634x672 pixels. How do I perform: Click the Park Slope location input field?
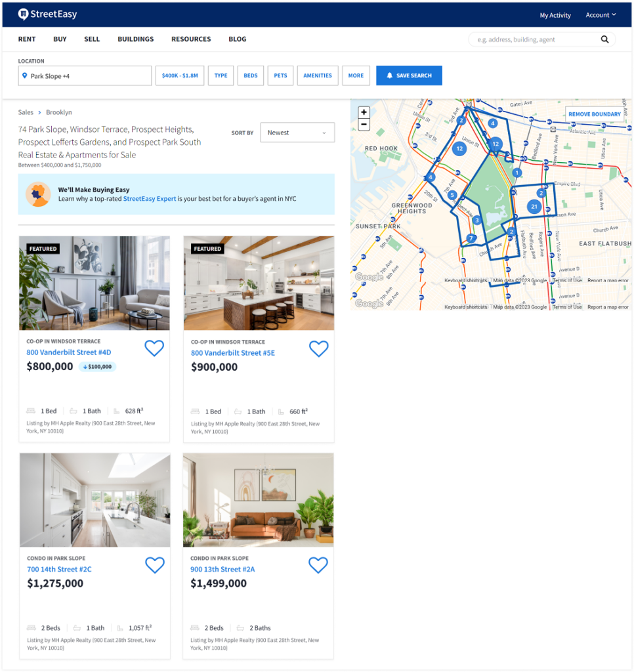pyautogui.click(x=85, y=75)
